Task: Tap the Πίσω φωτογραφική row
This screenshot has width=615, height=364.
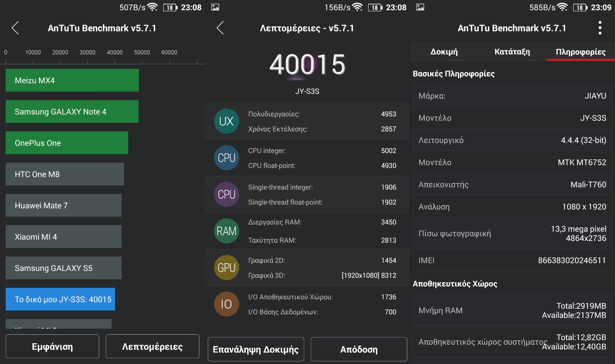Action: pos(512,233)
